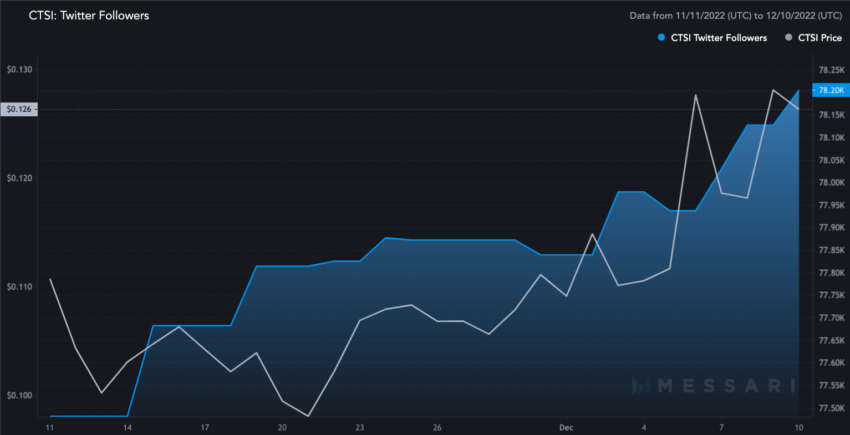Click the 77.70K right axis label
Viewport: 850px width, 435px height.
pos(830,318)
